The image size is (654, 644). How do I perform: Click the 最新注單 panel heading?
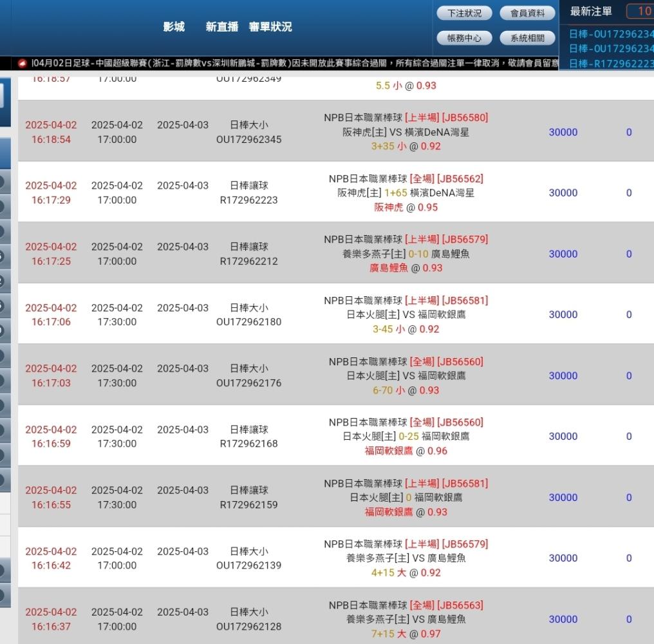[591, 11]
